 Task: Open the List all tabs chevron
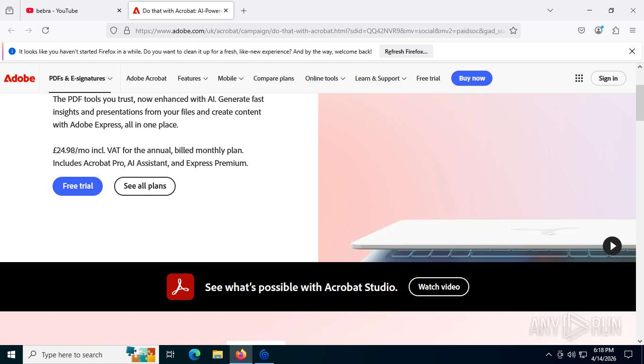pyautogui.click(x=550, y=10)
